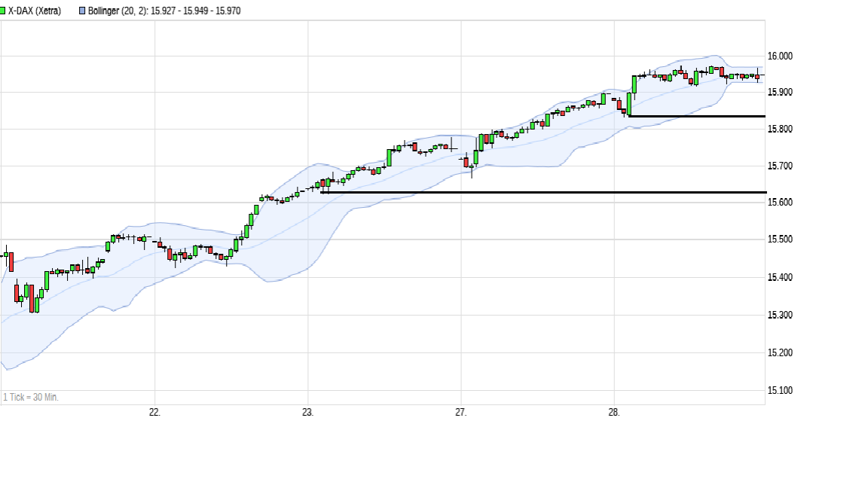Image resolution: width=868 pixels, height=488 pixels.
Task: Click the 28. date label on the axis
Action: coord(616,411)
